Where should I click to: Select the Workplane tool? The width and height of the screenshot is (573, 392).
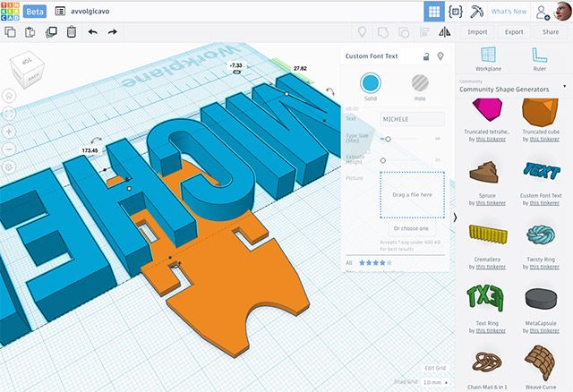488,59
